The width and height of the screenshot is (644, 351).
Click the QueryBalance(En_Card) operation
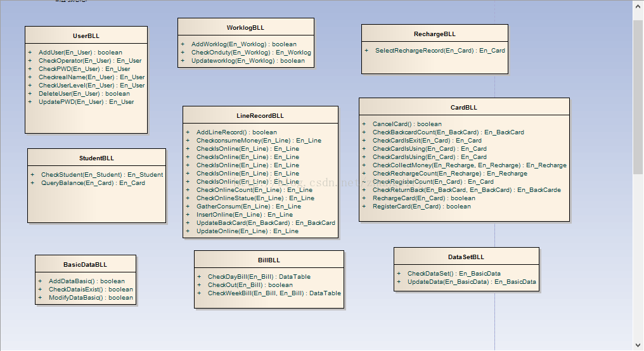(x=93, y=182)
